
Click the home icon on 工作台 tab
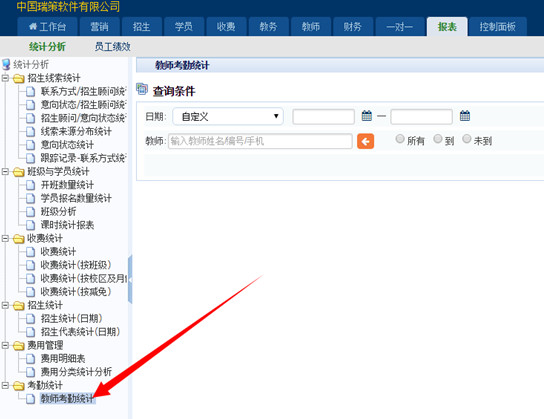point(33,26)
